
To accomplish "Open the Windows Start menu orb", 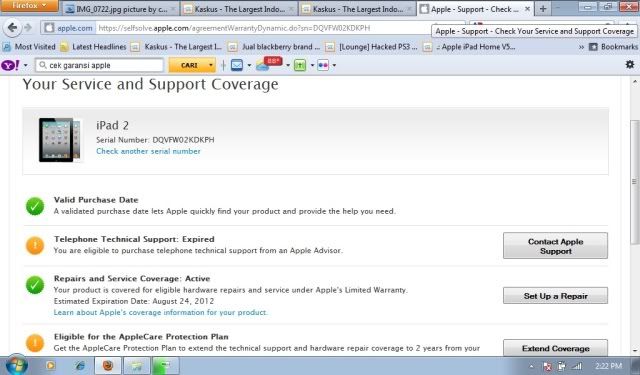I will tap(17, 365).
